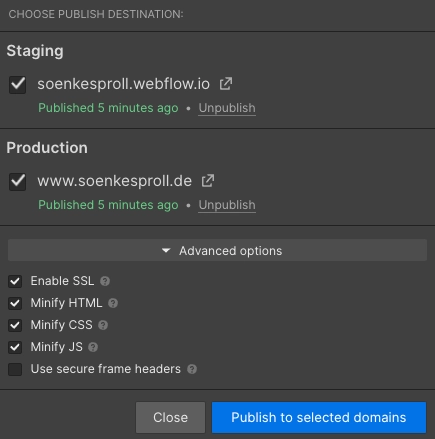The height and width of the screenshot is (439, 435).
Task: Click help icon beside Minify HTML
Action: coord(113,303)
